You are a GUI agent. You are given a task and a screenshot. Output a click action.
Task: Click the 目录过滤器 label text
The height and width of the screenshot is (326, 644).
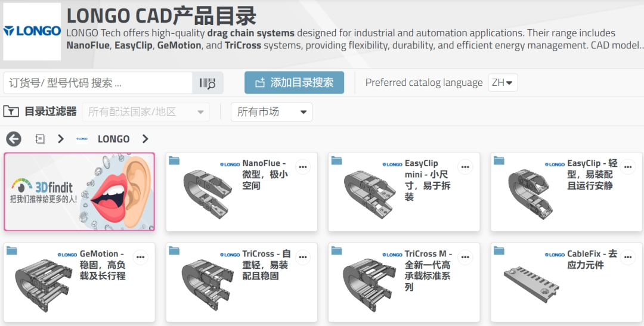51,111
